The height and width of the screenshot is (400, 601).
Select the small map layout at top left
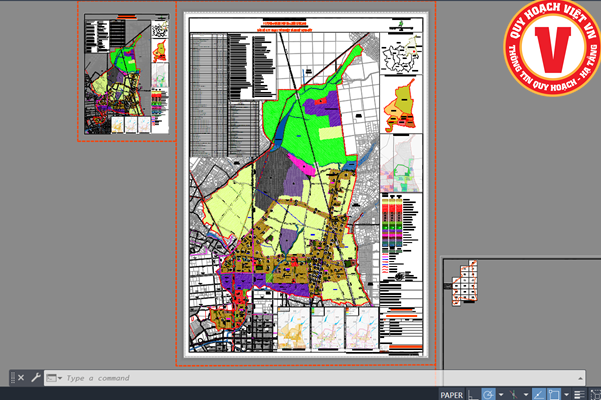pyautogui.click(x=124, y=75)
